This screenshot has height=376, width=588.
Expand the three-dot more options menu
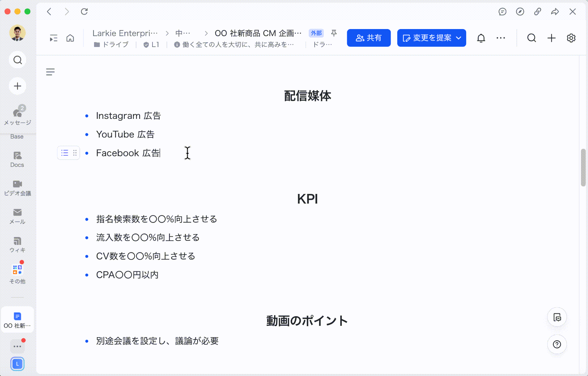(x=500, y=38)
